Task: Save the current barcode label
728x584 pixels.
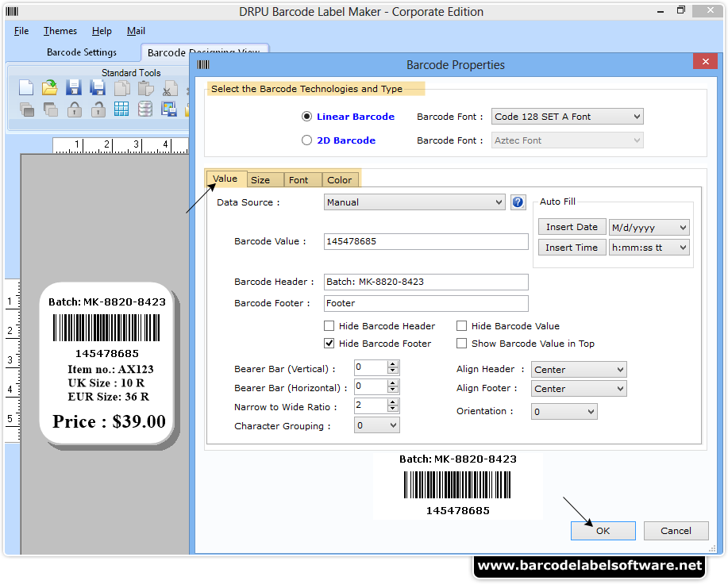Action: tap(73, 87)
